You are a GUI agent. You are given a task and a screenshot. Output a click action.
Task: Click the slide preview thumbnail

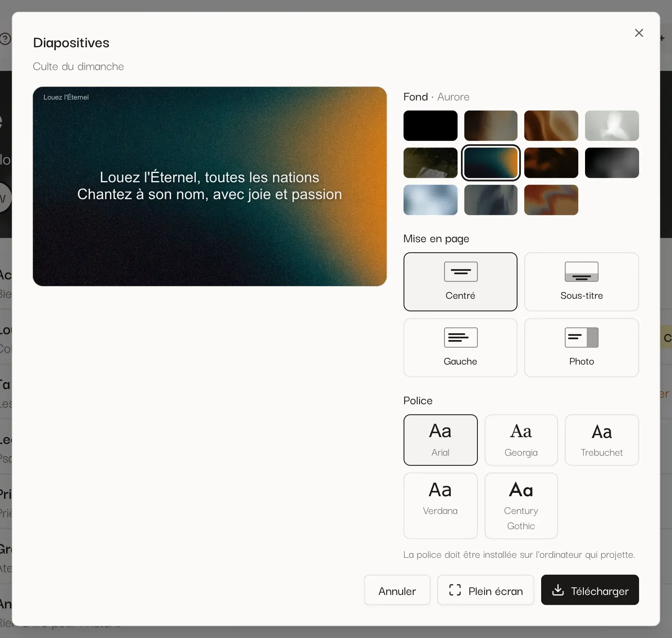tap(210, 187)
